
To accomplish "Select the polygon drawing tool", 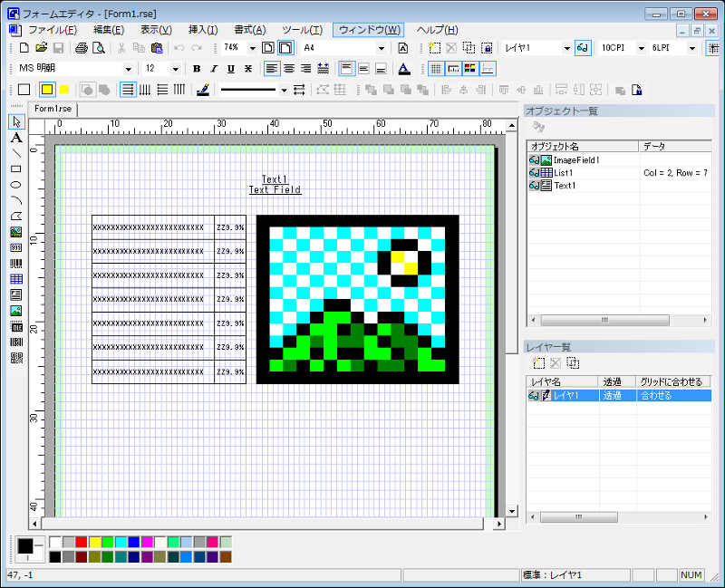I will point(16,217).
